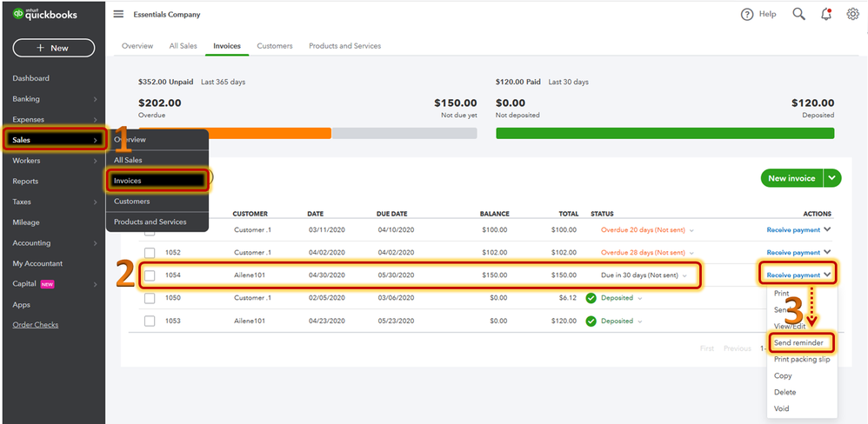The height and width of the screenshot is (424, 868).
Task: Click the NEW badge beside Capital
Action: point(47,284)
